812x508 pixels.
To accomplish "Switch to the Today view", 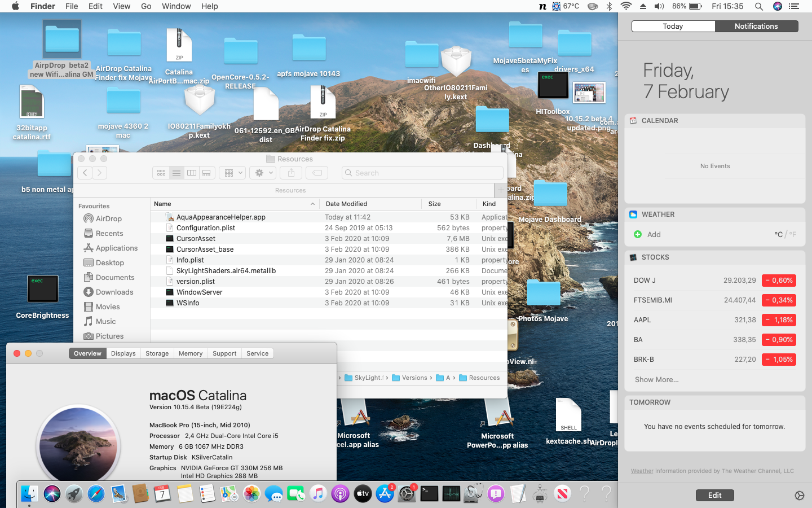I will (673, 26).
